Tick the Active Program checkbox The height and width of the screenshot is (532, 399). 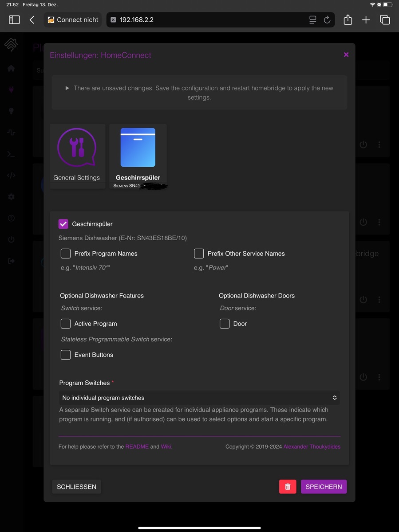(x=66, y=324)
